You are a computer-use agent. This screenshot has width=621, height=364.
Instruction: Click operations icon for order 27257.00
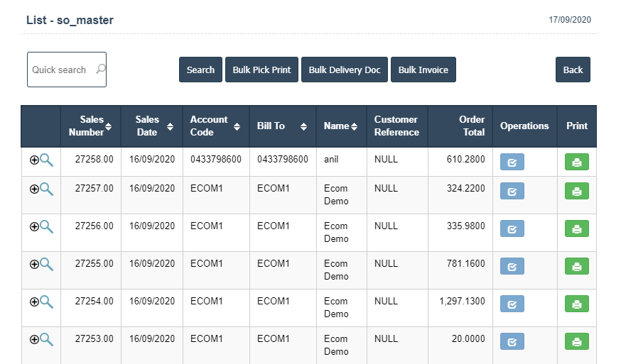click(512, 191)
